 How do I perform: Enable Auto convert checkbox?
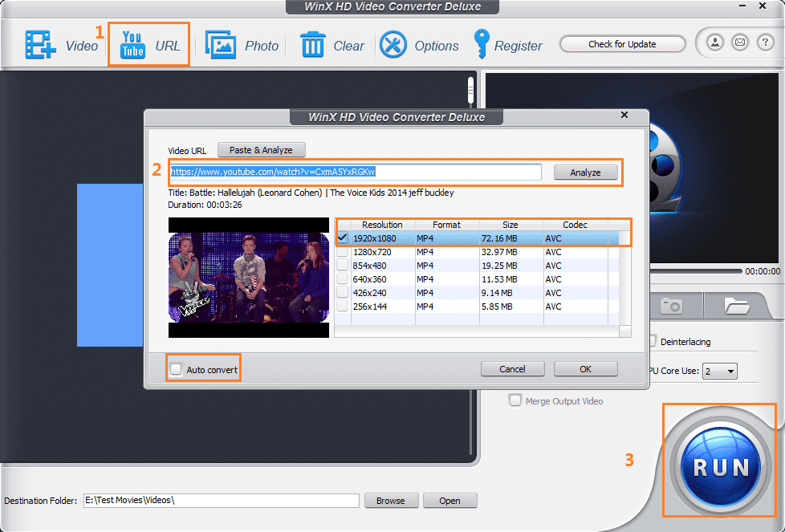tap(176, 369)
